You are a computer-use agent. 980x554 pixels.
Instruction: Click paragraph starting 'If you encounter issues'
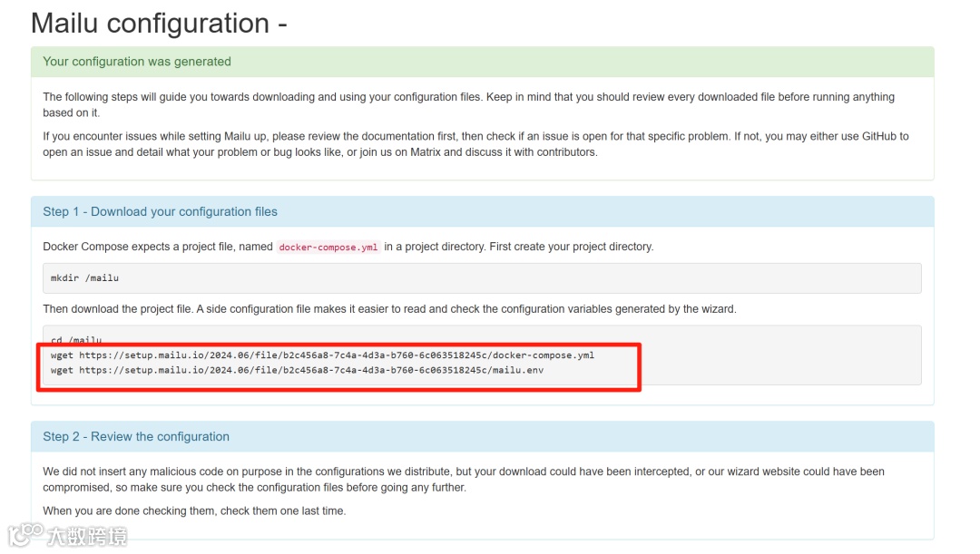475,144
